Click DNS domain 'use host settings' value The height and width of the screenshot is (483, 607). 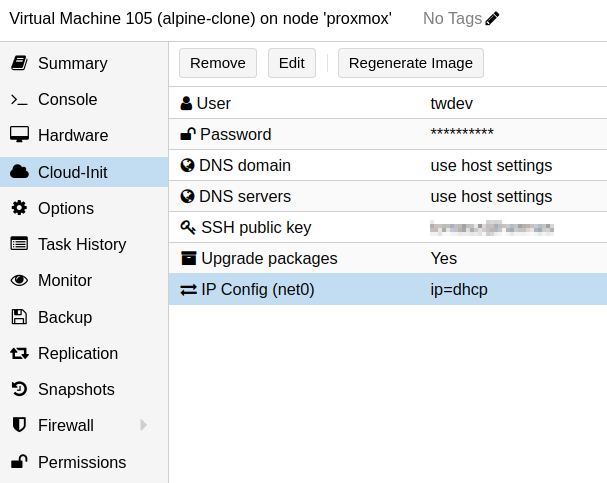[x=491, y=166]
